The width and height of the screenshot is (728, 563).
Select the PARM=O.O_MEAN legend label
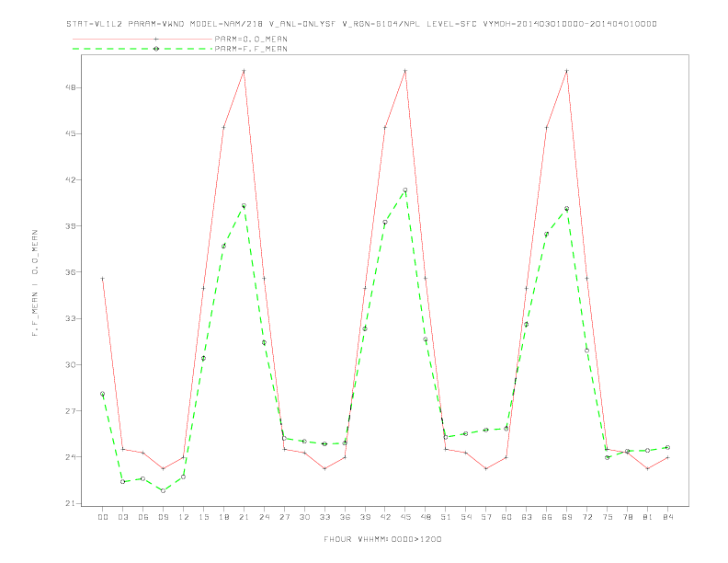click(251, 39)
